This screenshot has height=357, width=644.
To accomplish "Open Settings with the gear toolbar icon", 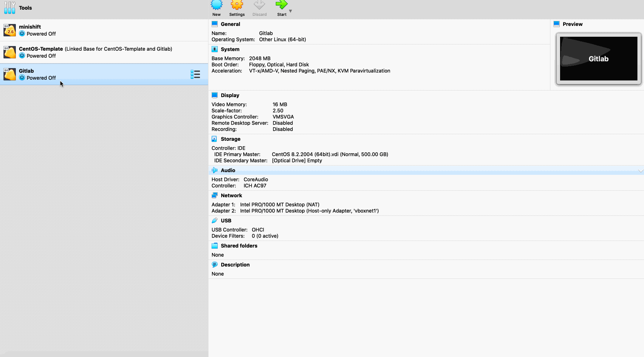I will [237, 6].
